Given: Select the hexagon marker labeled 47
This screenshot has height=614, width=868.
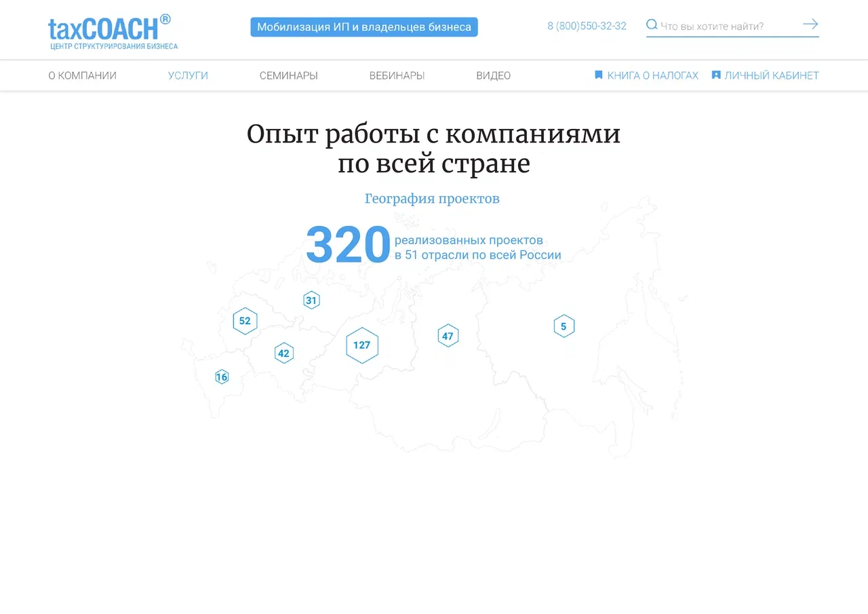Looking at the screenshot, I should pos(448,336).
